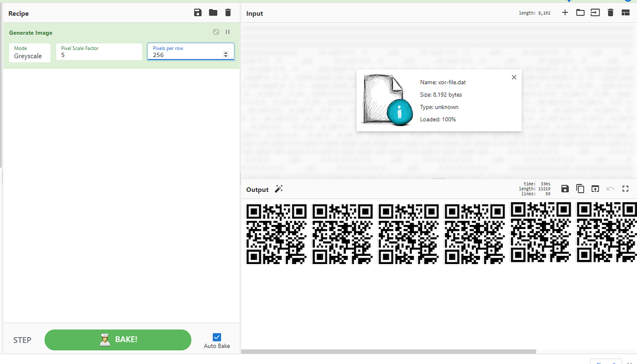Replace input with output
The width and height of the screenshot is (637, 364).
595,189
